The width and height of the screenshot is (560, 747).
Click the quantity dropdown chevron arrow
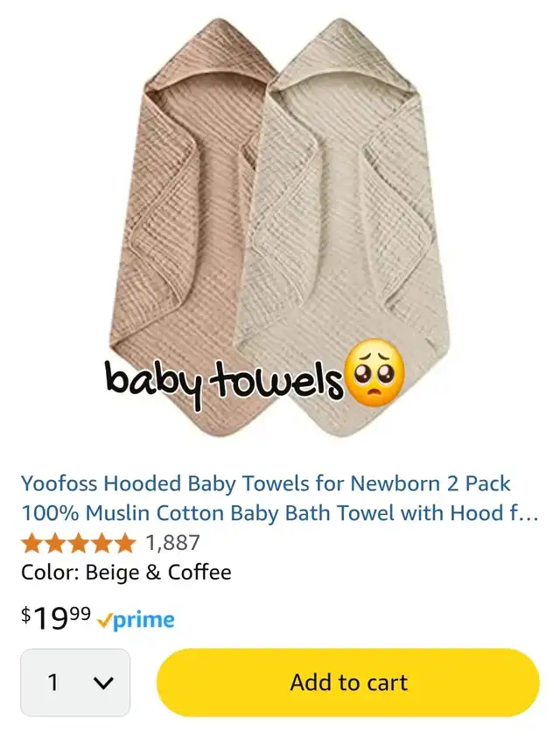pyautogui.click(x=103, y=683)
